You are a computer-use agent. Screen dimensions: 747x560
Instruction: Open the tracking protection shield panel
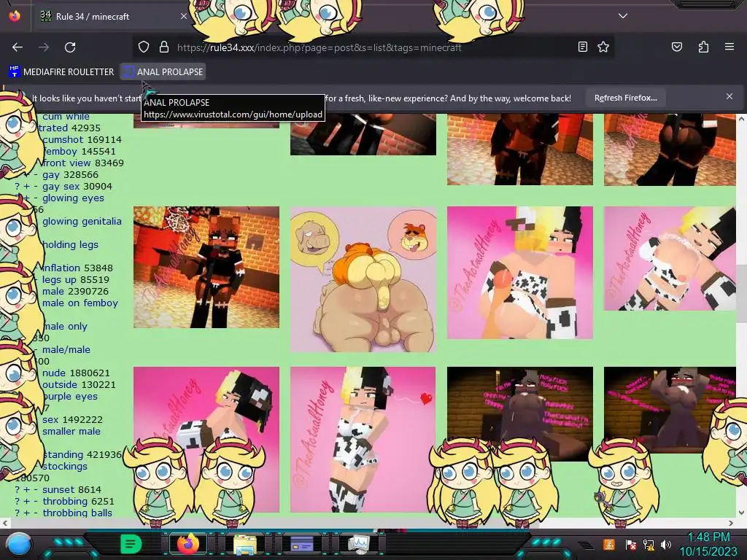tap(144, 47)
